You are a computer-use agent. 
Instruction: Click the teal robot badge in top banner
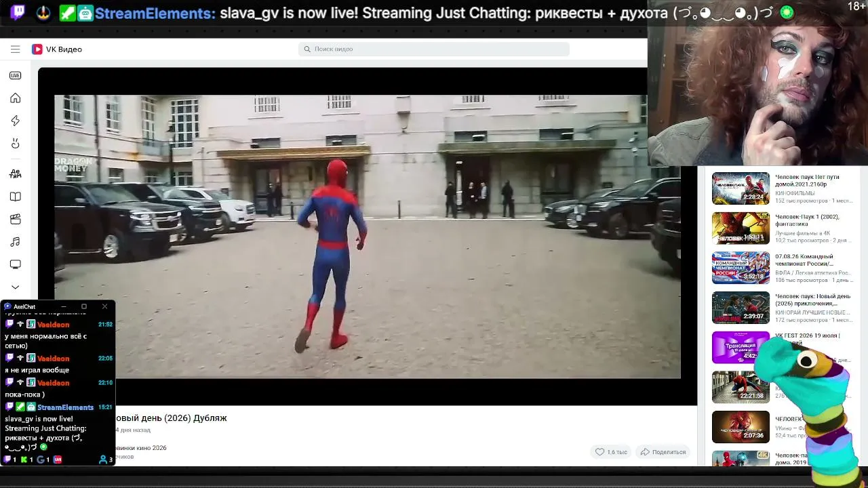click(x=85, y=13)
